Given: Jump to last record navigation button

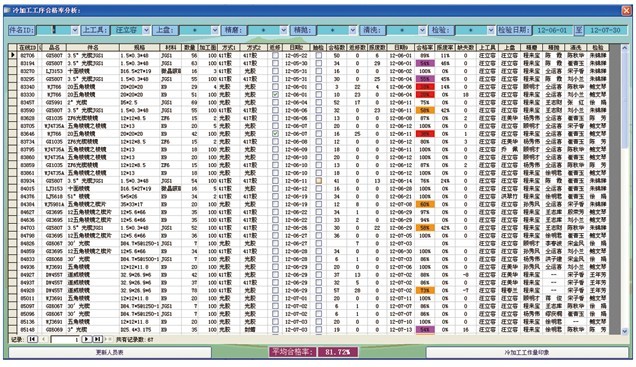Looking at the screenshot, I should pos(97,339).
